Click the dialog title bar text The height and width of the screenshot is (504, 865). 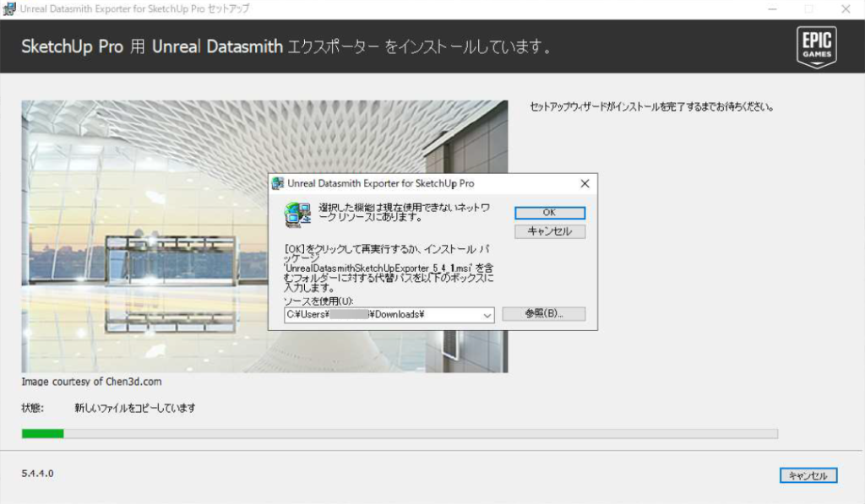click(380, 183)
